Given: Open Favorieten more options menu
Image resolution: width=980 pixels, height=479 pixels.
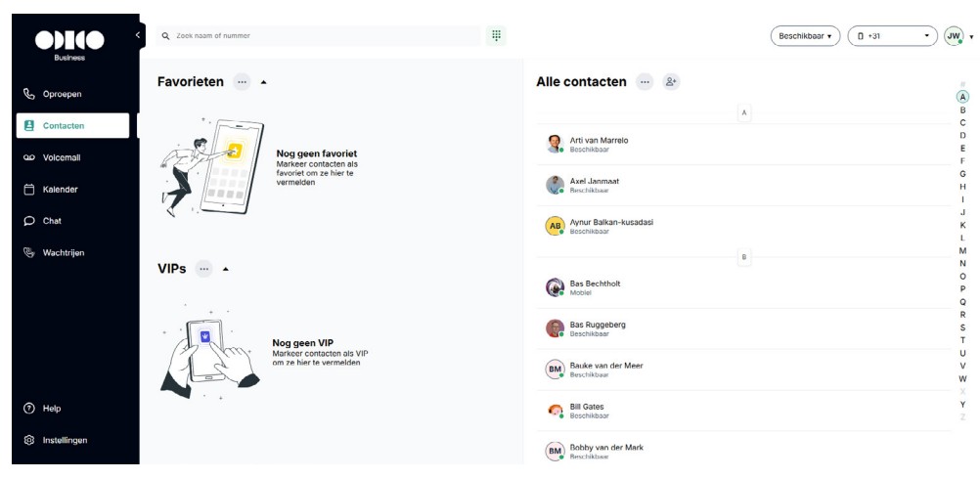Looking at the screenshot, I should (242, 82).
